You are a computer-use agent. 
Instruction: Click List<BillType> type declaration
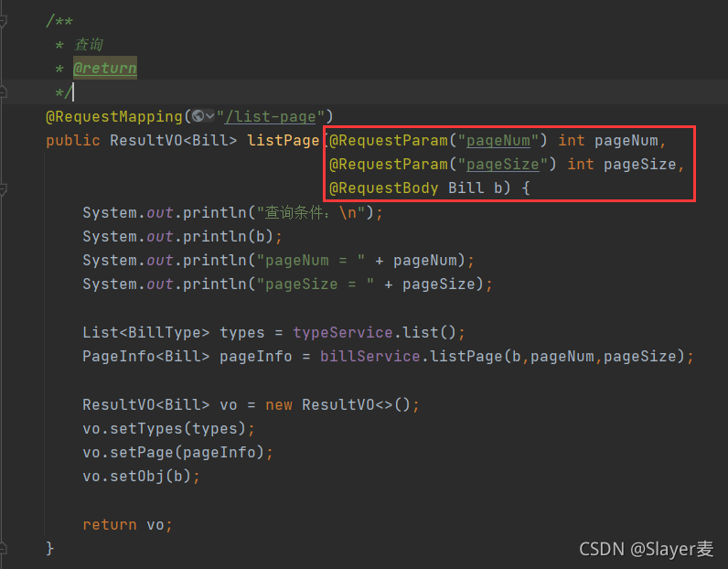(145, 333)
